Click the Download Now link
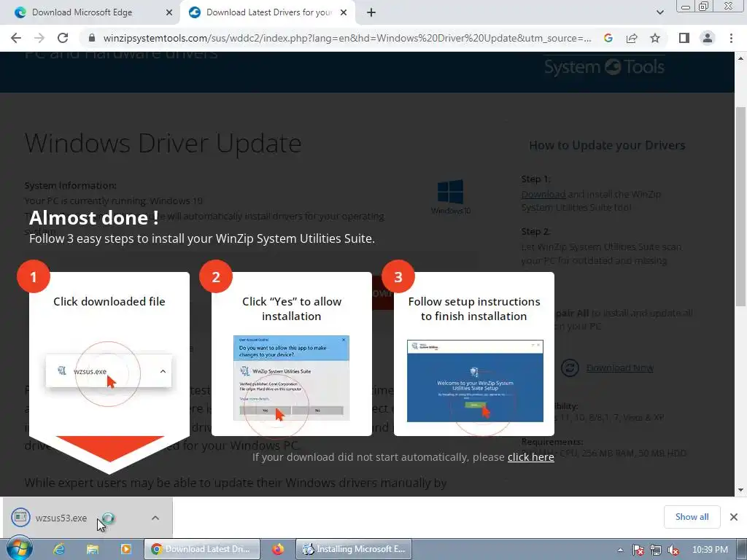The width and height of the screenshot is (747, 560). 619,367
